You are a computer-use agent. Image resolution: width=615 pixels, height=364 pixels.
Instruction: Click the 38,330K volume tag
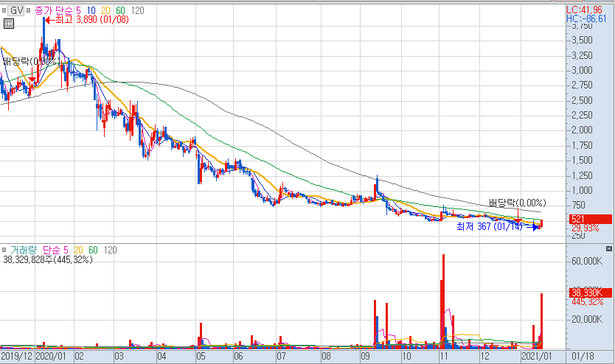590,293
